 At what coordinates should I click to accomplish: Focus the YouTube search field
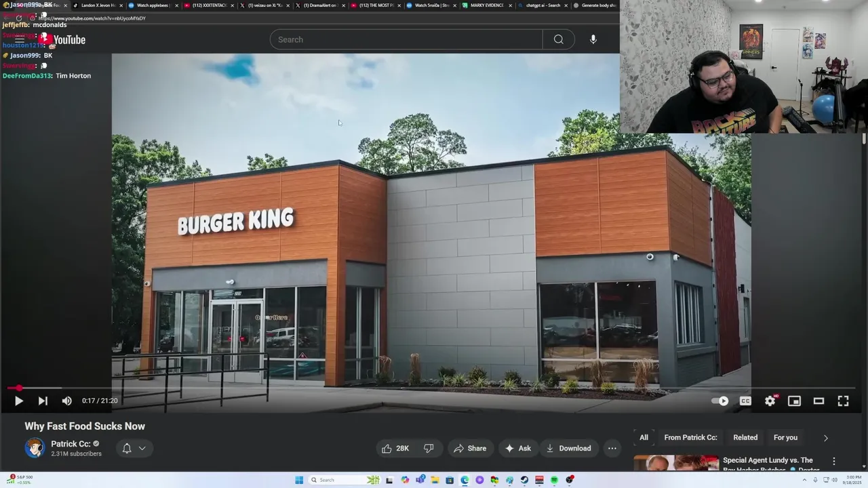406,39
